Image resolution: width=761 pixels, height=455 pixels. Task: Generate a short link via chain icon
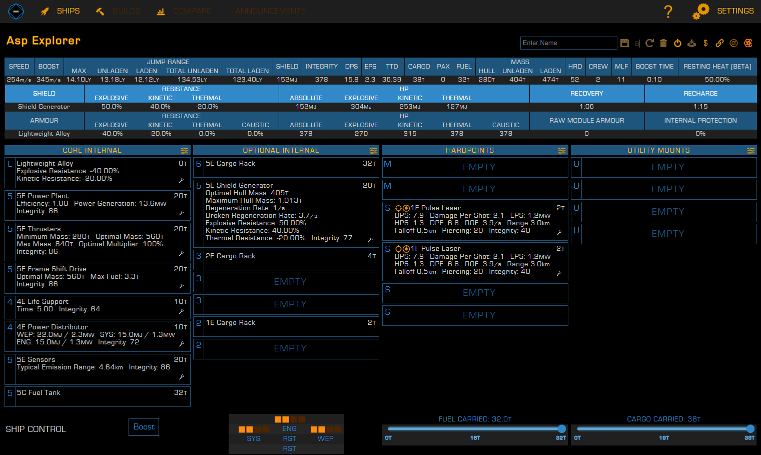pyautogui.click(x=720, y=43)
